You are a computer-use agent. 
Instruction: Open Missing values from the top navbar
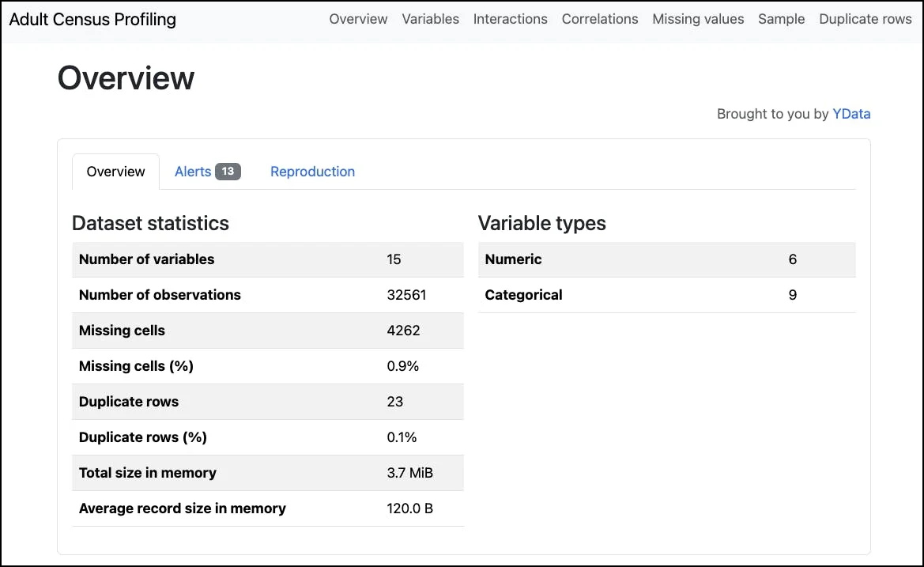pos(698,19)
